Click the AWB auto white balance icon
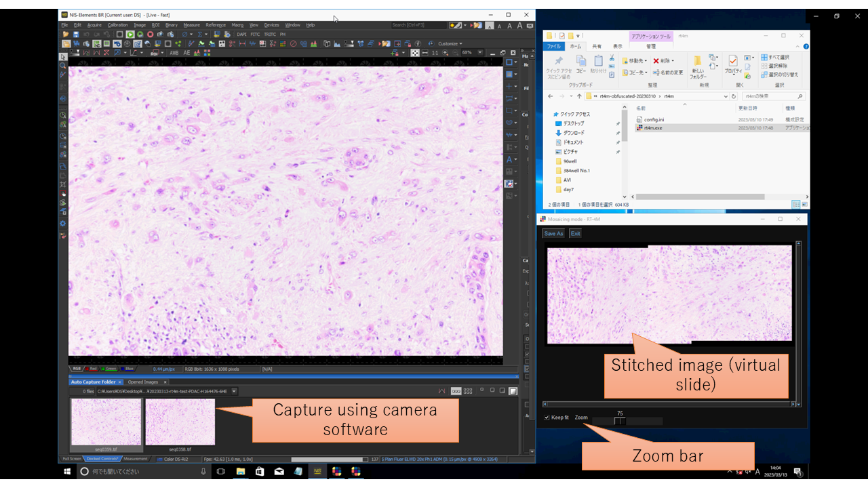The height and width of the screenshot is (488, 868). point(174,53)
